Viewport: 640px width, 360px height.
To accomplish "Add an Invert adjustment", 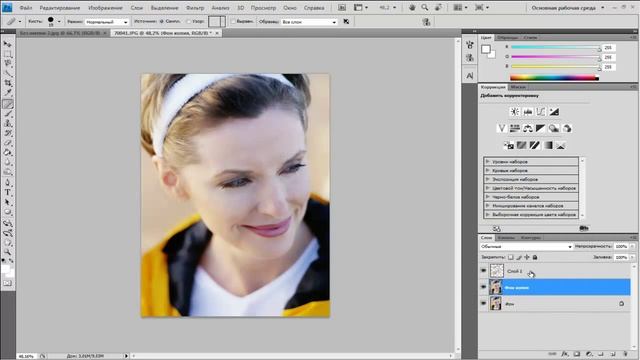I will tap(509, 145).
